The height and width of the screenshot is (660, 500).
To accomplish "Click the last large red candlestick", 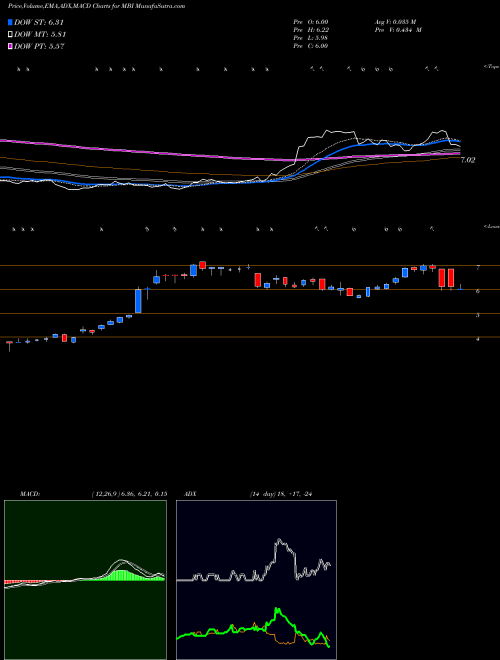I will [451, 278].
